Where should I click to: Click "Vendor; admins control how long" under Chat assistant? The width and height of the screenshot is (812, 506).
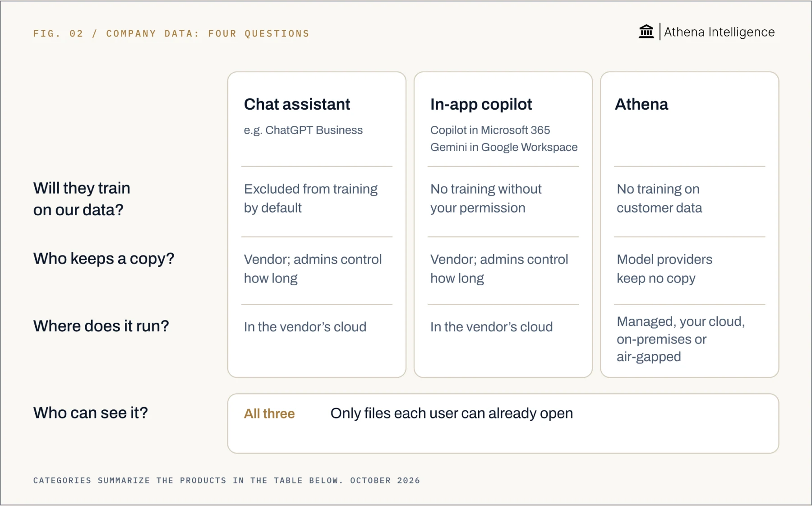click(x=313, y=269)
